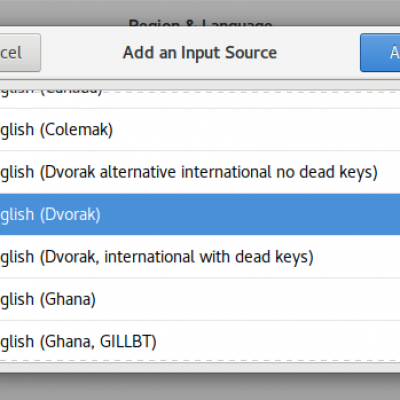The height and width of the screenshot is (400, 400).
Task: Choose English (Ghana, GILLBT) entry
Action: pyautogui.click(x=200, y=341)
